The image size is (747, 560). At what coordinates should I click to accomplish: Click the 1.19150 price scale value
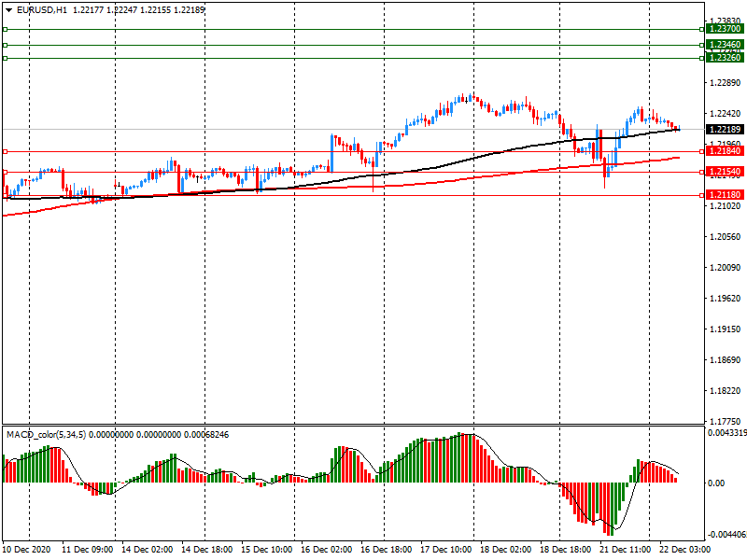point(726,329)
